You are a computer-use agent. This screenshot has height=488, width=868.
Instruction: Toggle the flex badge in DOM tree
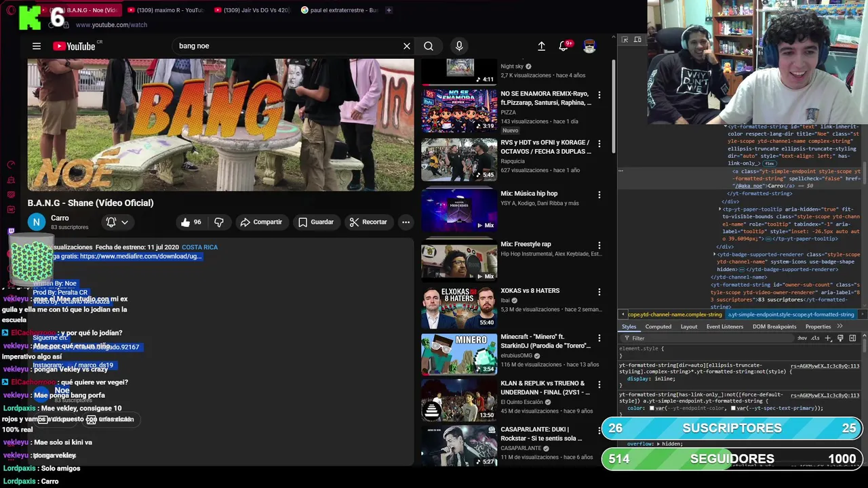tap(769, 164)
